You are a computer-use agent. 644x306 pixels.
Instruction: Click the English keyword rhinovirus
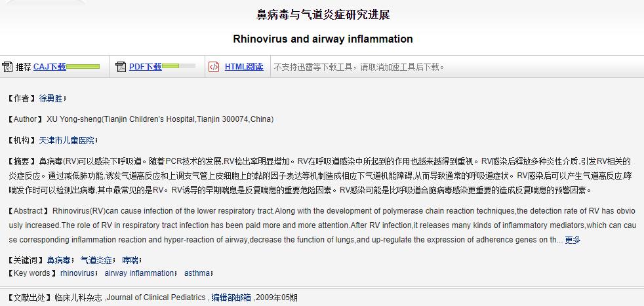click(77, 273)
